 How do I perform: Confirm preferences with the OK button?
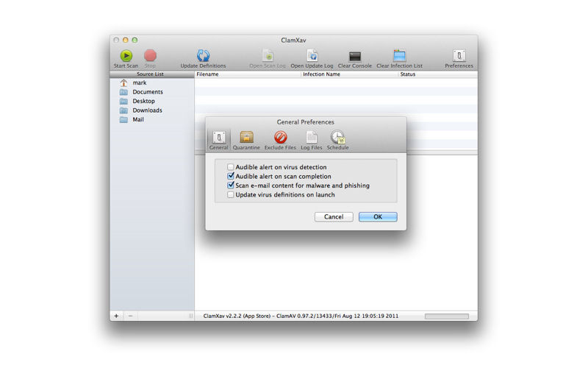coord(378,216)
